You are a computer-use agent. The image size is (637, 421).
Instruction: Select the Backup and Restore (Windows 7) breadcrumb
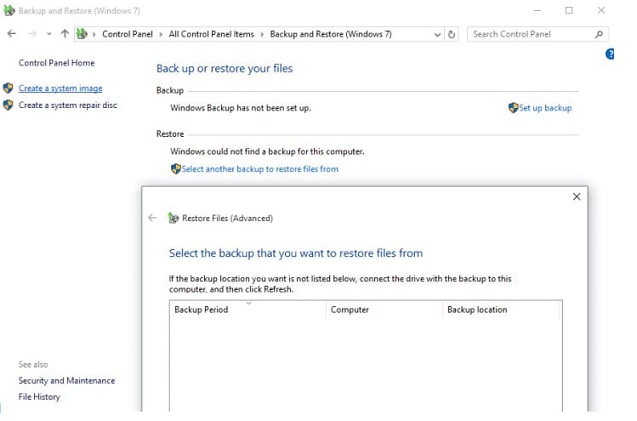[x=331, y=34]
